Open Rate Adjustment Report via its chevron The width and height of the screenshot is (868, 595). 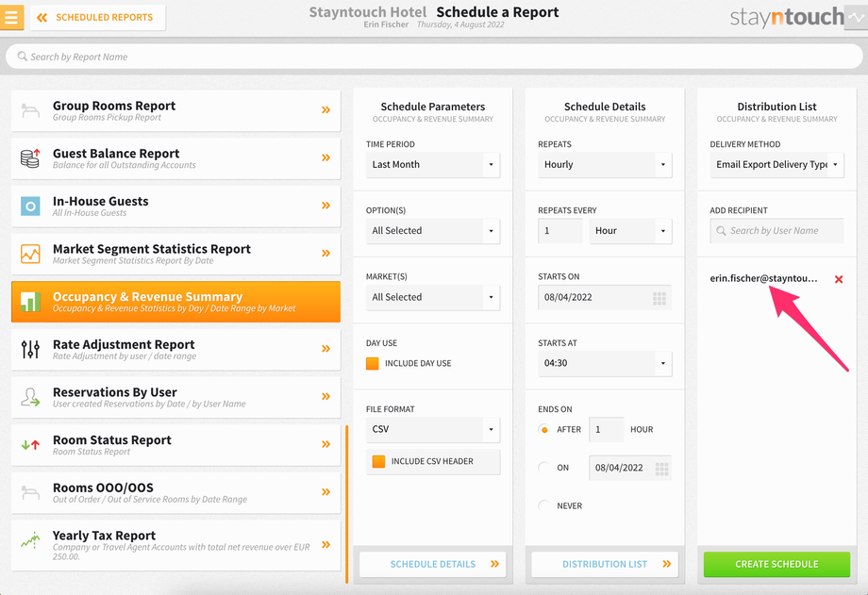point(326,349)
